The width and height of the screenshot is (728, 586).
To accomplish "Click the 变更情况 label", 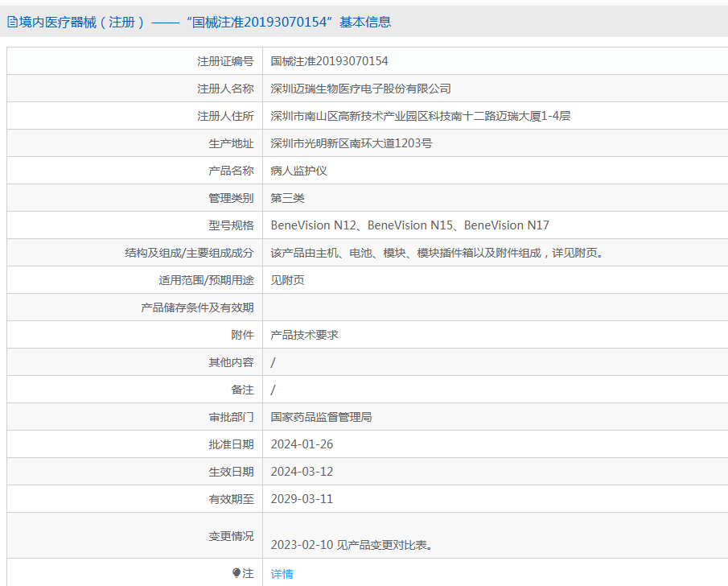I will click(x=231, y=536).
